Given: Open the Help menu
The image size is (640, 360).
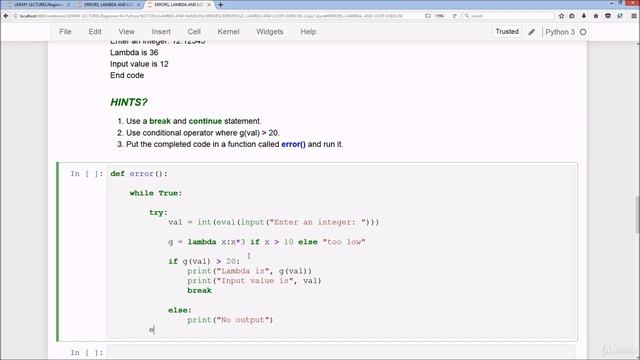Looking at the screenshot, I should click(308, 32).
